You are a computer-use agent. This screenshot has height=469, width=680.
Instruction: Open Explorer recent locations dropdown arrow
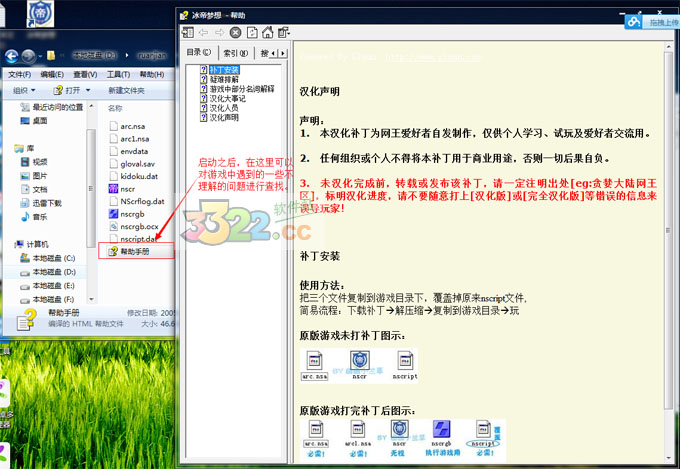point(40,56)
